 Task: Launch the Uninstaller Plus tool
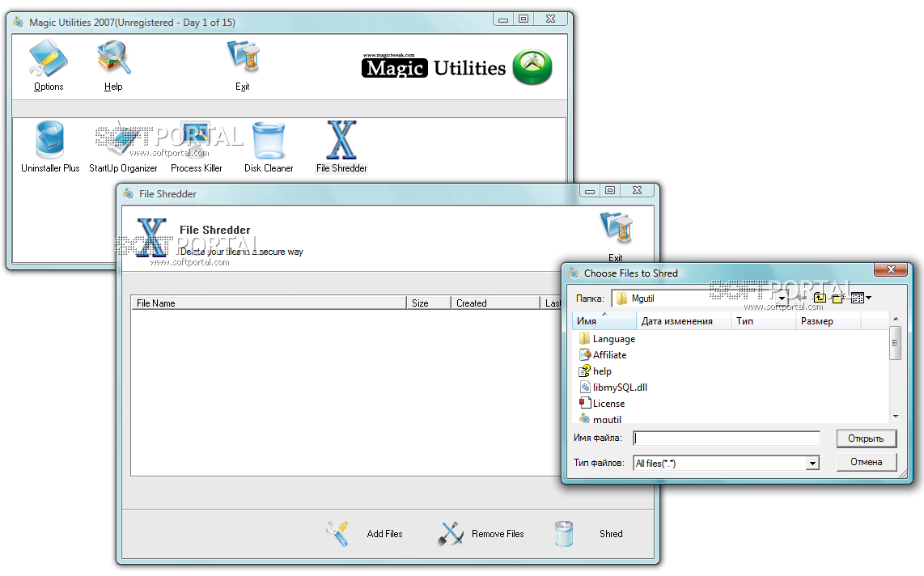(x=50, y=147)
